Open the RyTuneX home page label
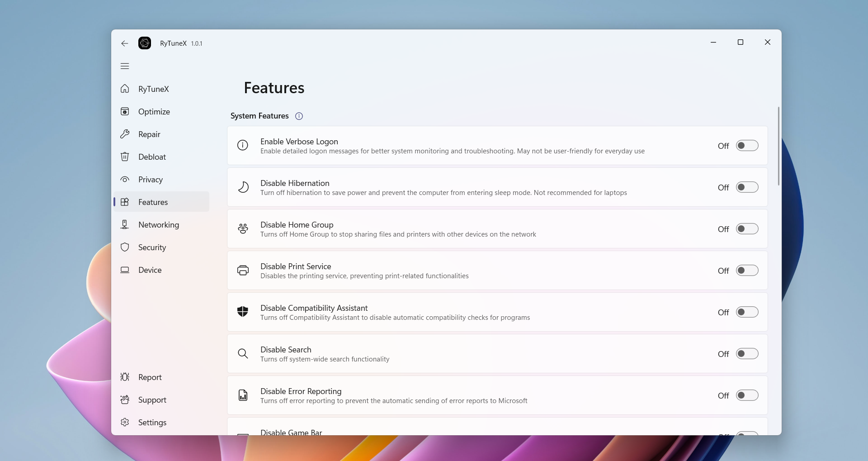The width and height of the screenshot is (868, 461). click(x=154, y=89)
